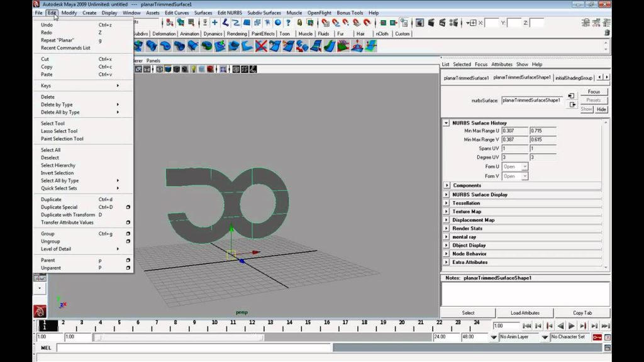Toggle snap to grids magnet
Image resolution: width=644 pixels, height=362 pixels.
point(326,23)
